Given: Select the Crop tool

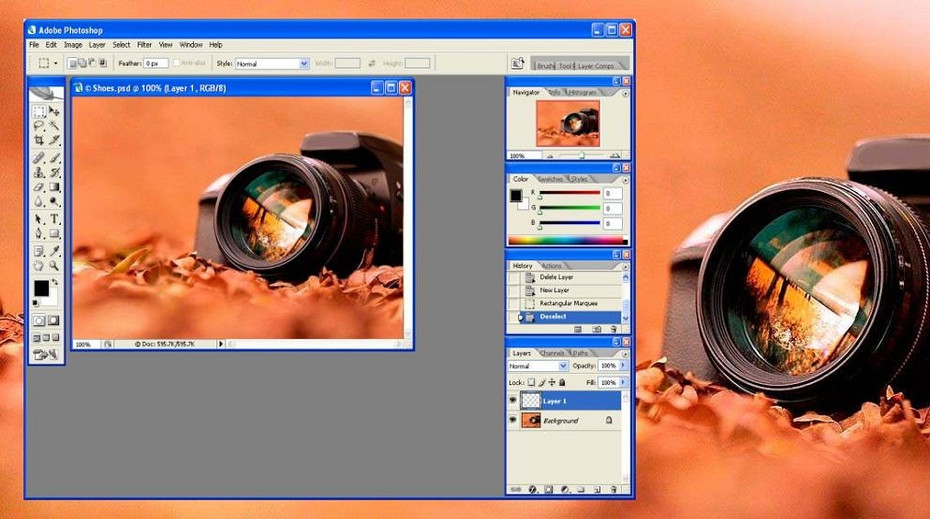Looking at the screenshot, I should pyautogui.click(x=39, y=141).
